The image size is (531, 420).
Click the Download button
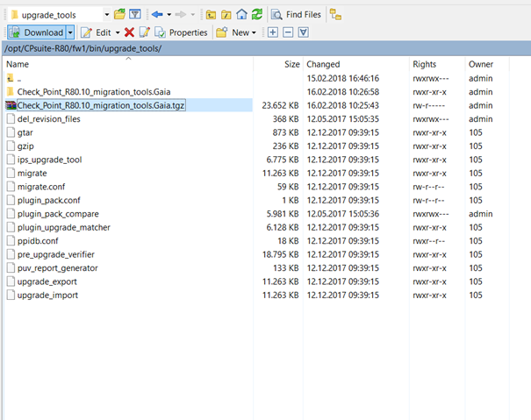[37, 32]
